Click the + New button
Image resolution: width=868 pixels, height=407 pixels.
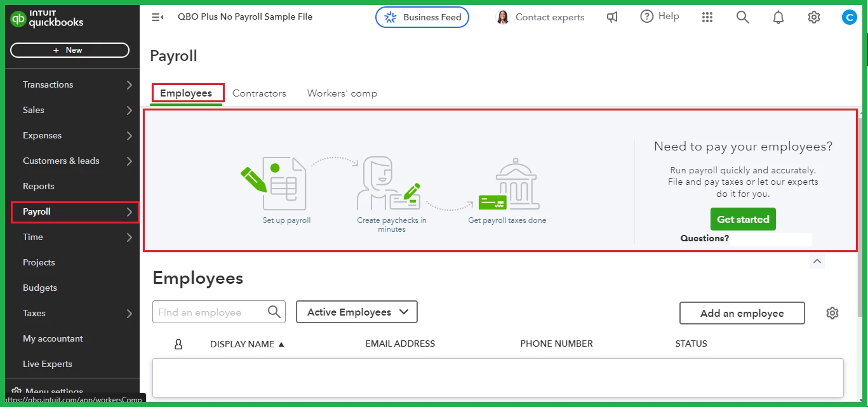[x=70, y=50]
